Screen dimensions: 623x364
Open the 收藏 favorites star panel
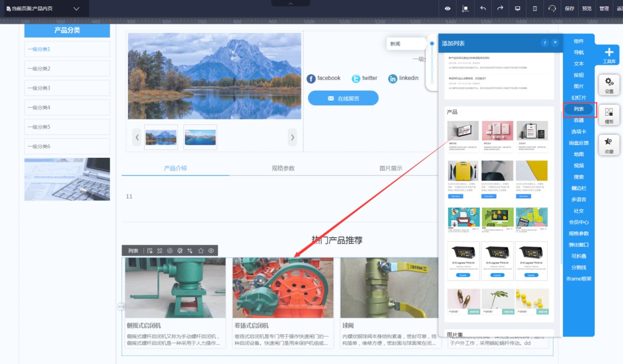(x=609, y=145)
